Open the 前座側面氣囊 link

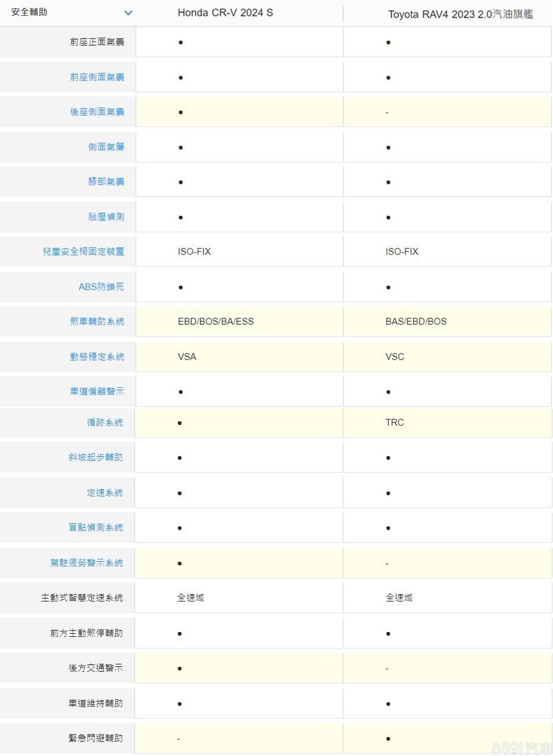tap(97, 78)
